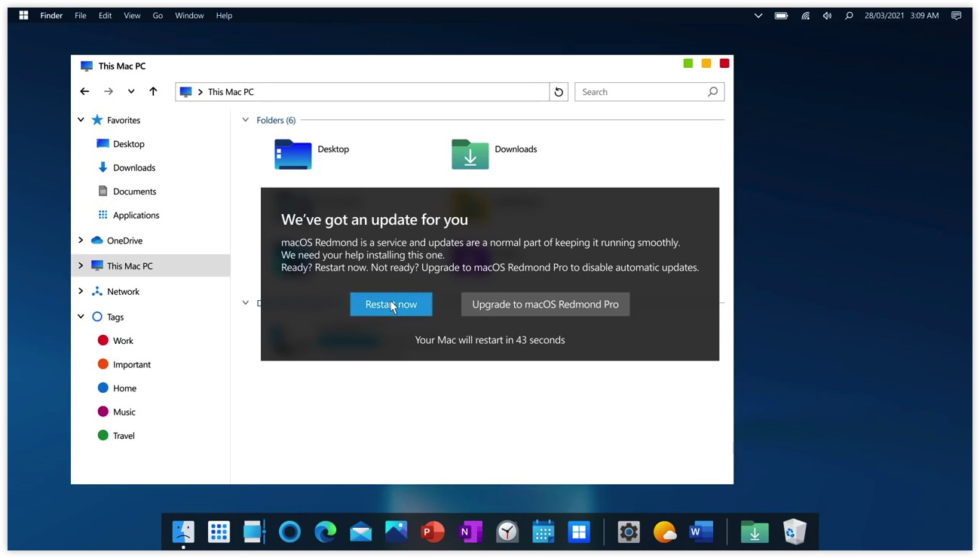Expand This Mac PC tree node
This screenshot has height=558, width=980.
click(81, 265)
